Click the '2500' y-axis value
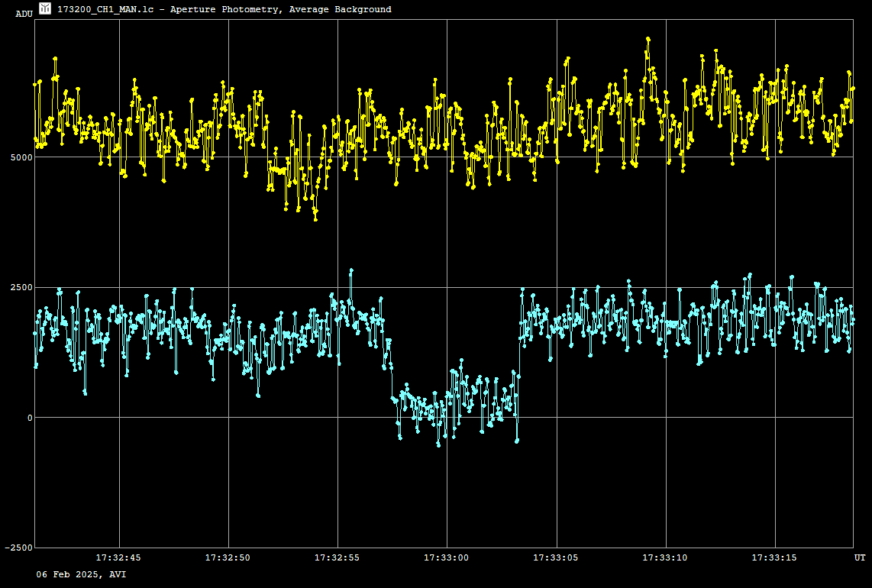 click(x=21, y=288)
